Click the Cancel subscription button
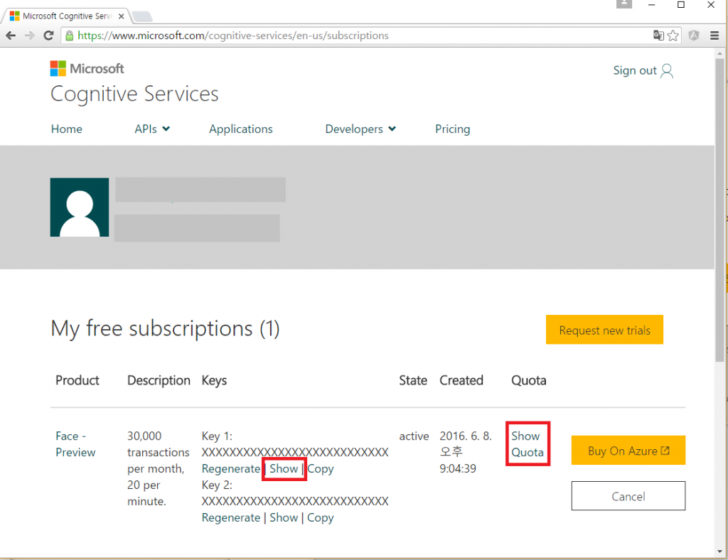The height and width of the screenshot is (560, 728). [628, 496]
